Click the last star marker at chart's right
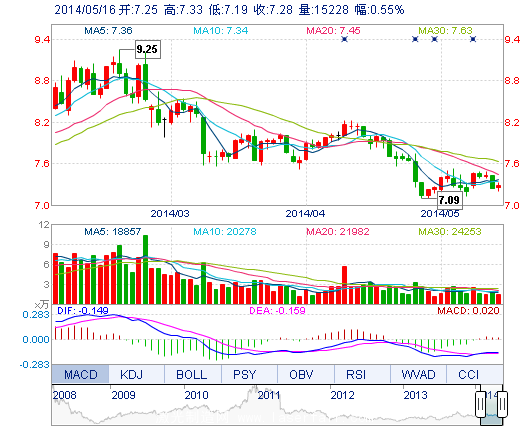Image resolution: width=526 pixels, height=429 pixels. [473, 39]
